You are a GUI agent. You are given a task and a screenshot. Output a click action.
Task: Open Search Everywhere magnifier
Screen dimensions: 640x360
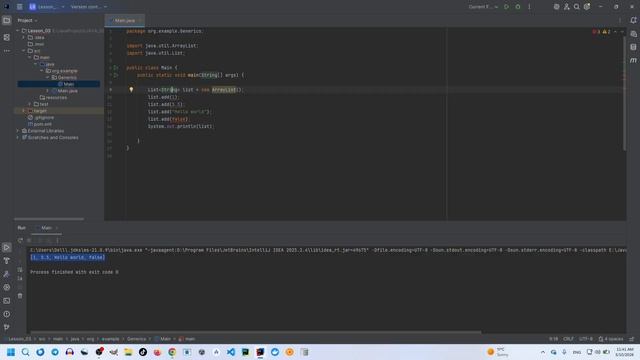pos(576,7)
